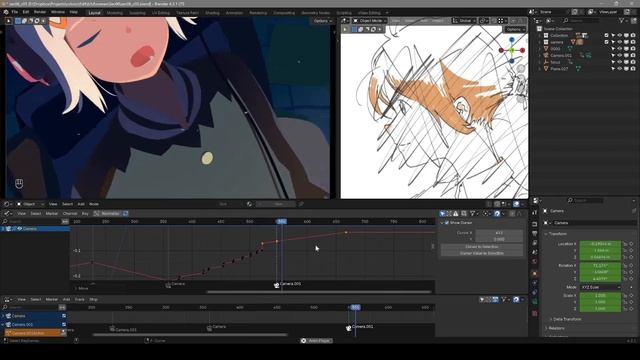The height and width of the screenshot is (360, 640).
Task: Open the Channel menu in the graph editor
Action: click(x=70, y=213)
